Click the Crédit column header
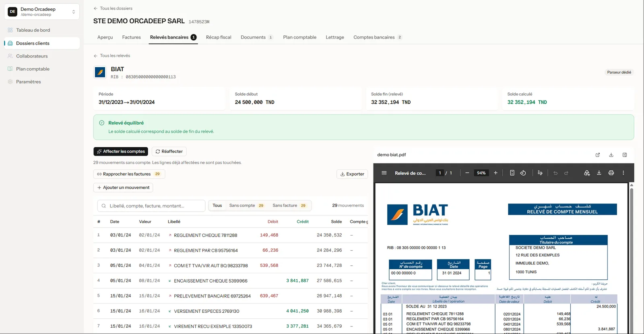Screen dimensions: 644x334 point(303,222)
